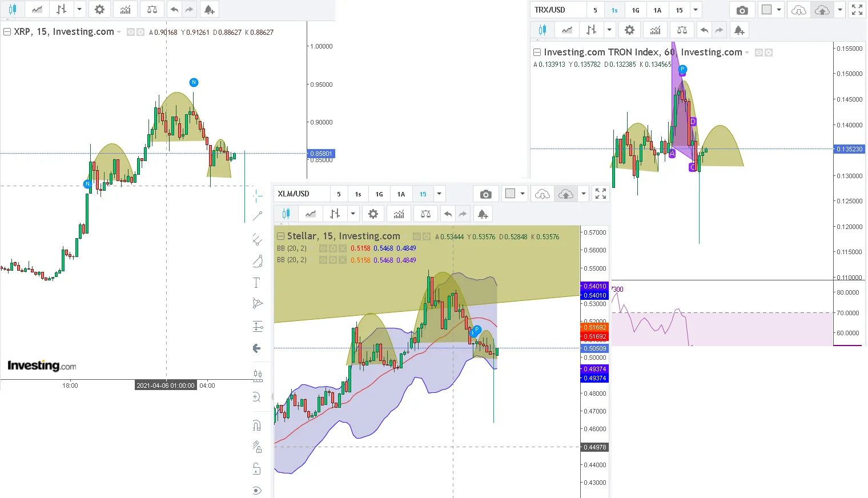
Task: Click compare scales icon in XRP chart
Action: coord(152,10)
